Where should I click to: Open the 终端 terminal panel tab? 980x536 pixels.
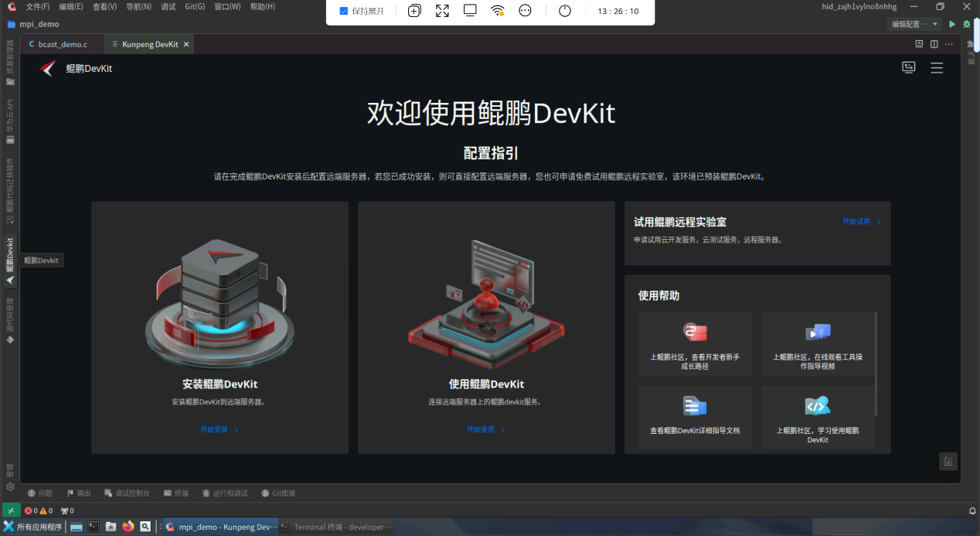pos(176,493)
